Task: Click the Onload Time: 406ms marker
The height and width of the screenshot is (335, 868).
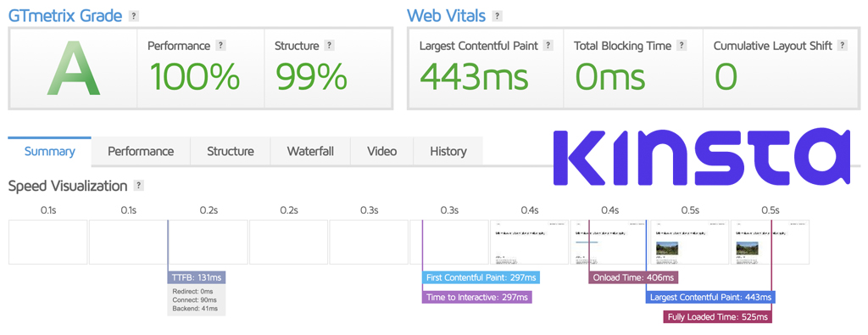Action: click(633, 277)
